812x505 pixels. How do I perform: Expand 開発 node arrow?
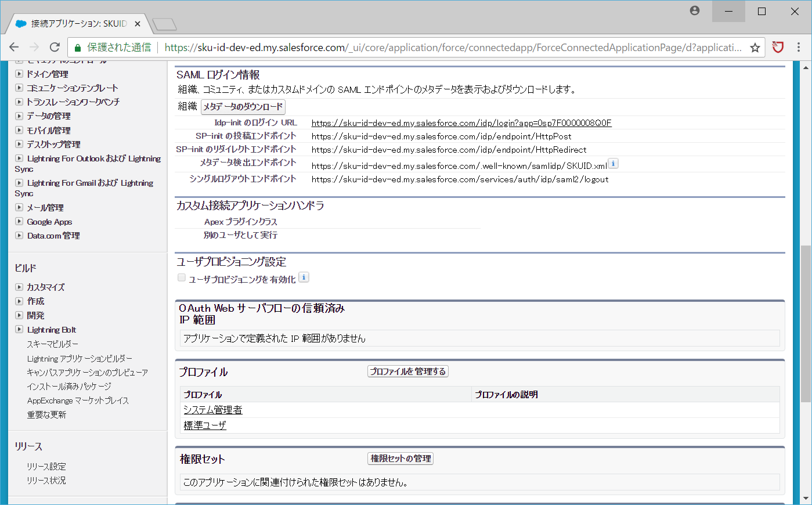tap(19, 316)
